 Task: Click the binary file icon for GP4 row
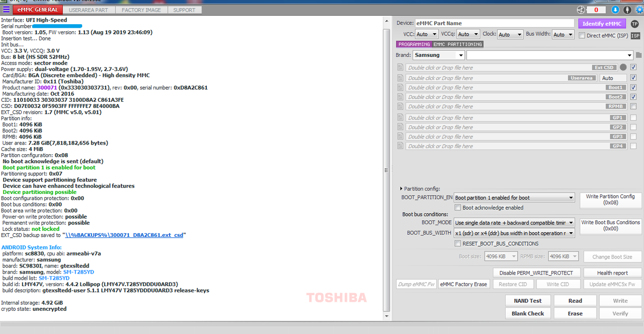coord(400,146)
